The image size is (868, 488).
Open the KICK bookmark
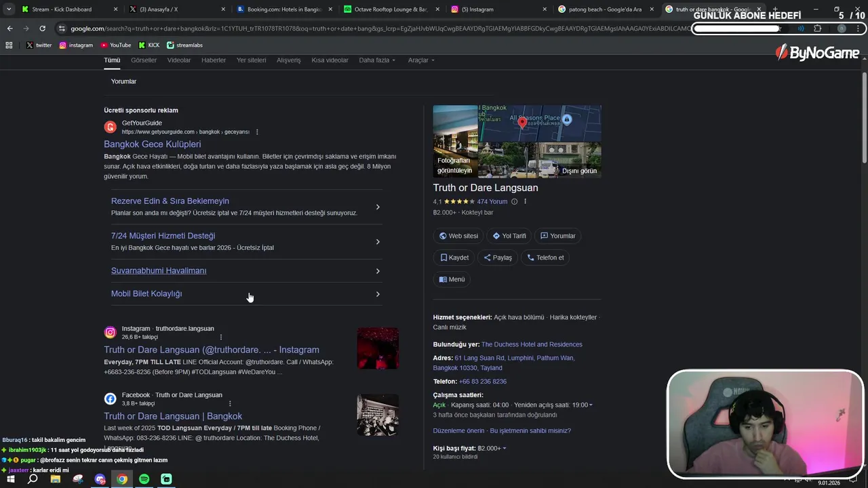149,45
